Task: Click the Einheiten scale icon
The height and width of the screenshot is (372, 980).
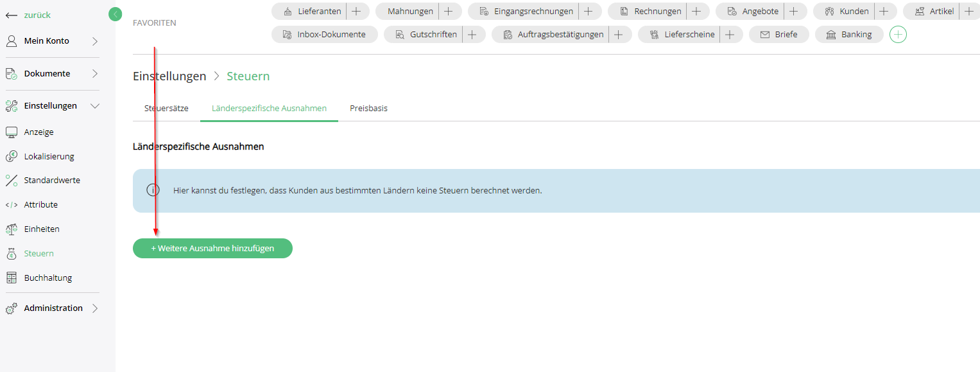Action: click(12, 229)
